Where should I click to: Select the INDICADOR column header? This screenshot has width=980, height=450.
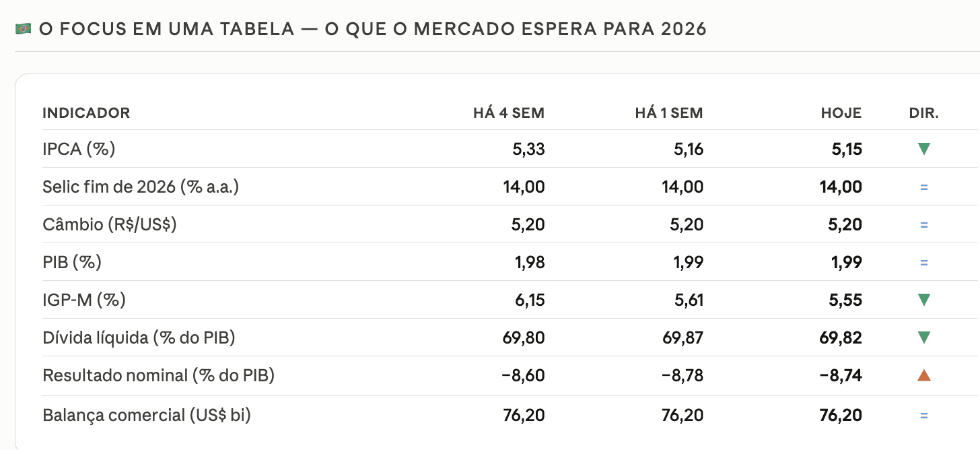click(x=86, y=113)
